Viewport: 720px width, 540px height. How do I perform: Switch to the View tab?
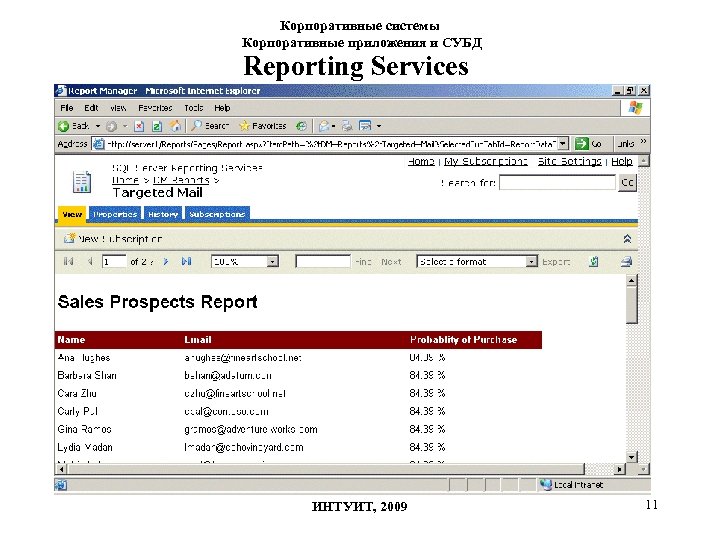point(72,214)
